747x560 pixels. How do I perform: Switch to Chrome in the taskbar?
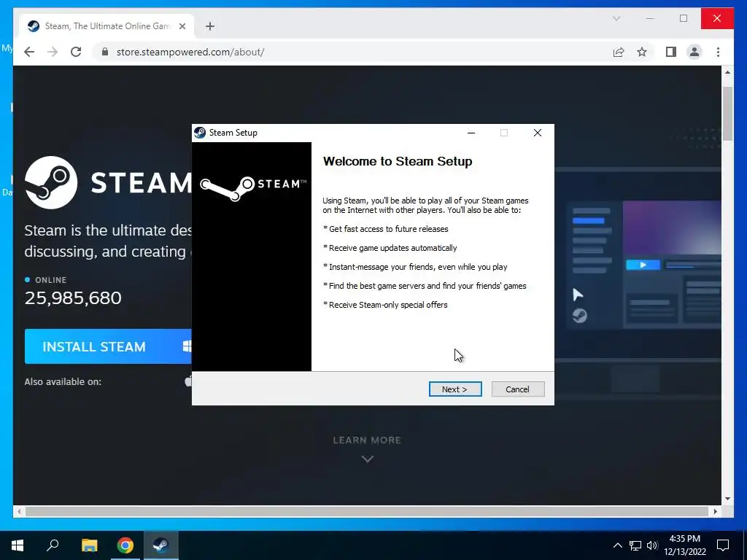click(x=125, y=545)
